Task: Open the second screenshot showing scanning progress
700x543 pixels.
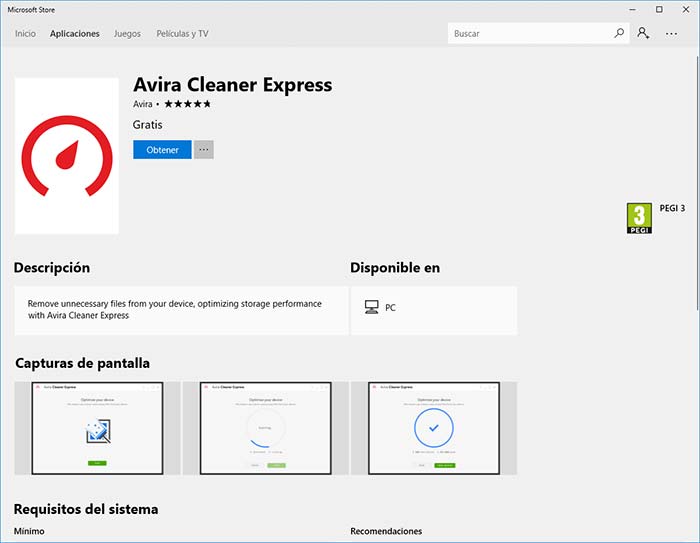Action: 266,428
